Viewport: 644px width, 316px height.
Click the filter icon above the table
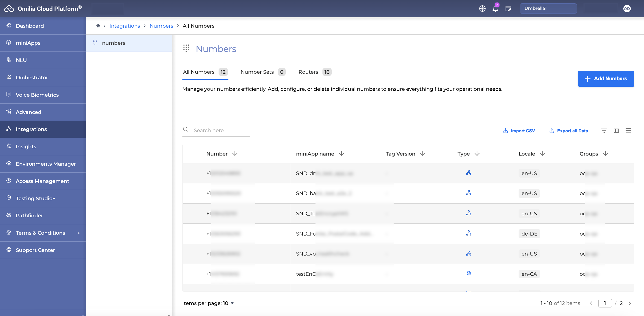(x=604, y=131)
